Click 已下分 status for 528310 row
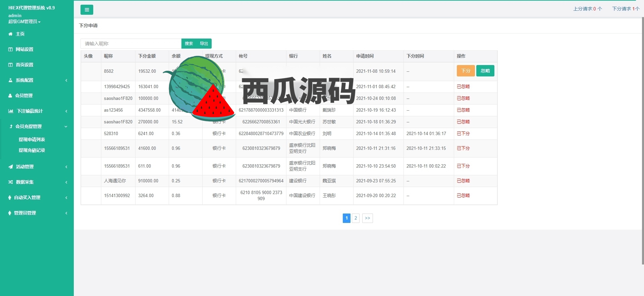This screenshot has height=296, width=644. (x=463, y=133)
